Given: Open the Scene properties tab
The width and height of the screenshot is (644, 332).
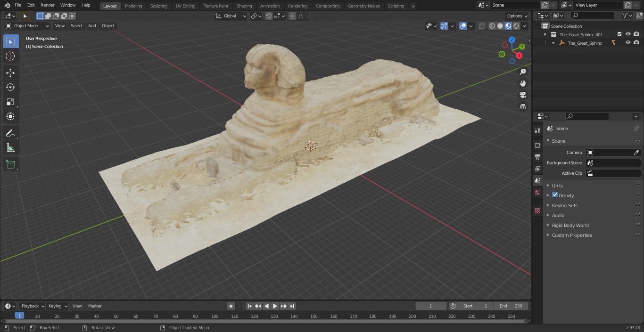Looking at the screenshot, I should click(537, 180).
